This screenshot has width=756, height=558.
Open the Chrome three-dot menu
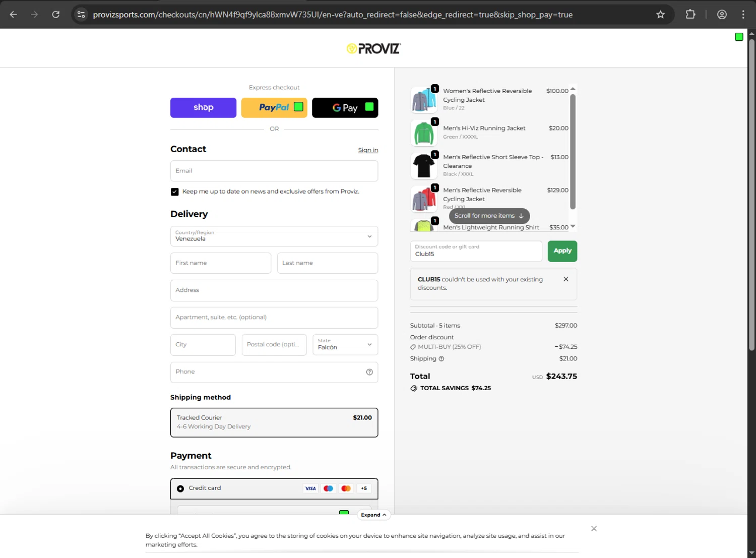[x=743, y=15]
